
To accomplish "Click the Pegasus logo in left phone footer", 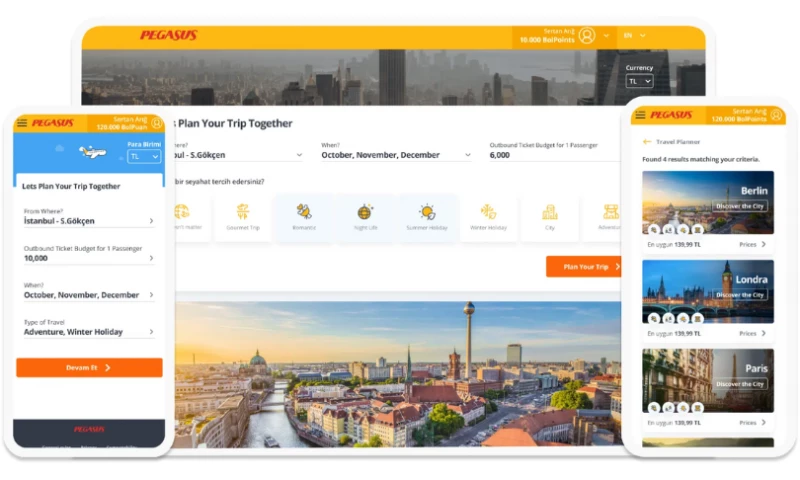I will [89, 429].
